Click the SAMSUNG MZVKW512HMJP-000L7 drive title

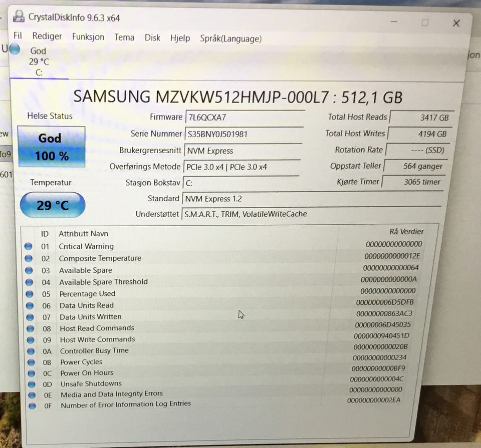point(238,97)
